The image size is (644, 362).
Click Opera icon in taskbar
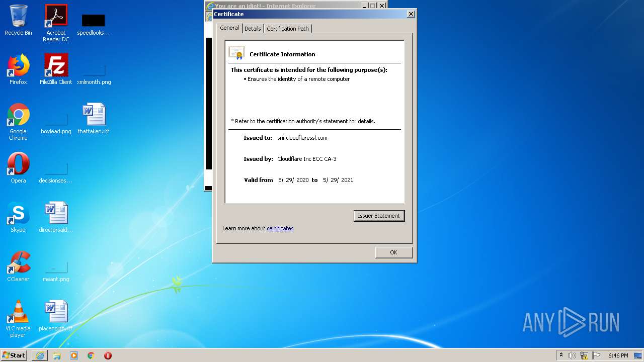tap(108, 355)
